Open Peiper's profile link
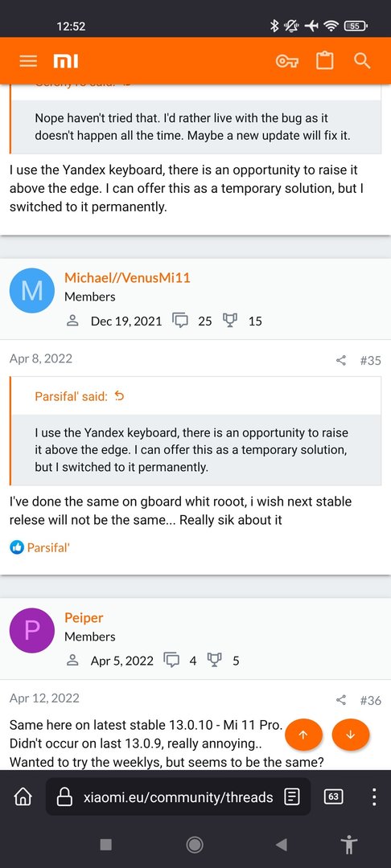Viewport: 391px width, 868px height. coord(84,618)
